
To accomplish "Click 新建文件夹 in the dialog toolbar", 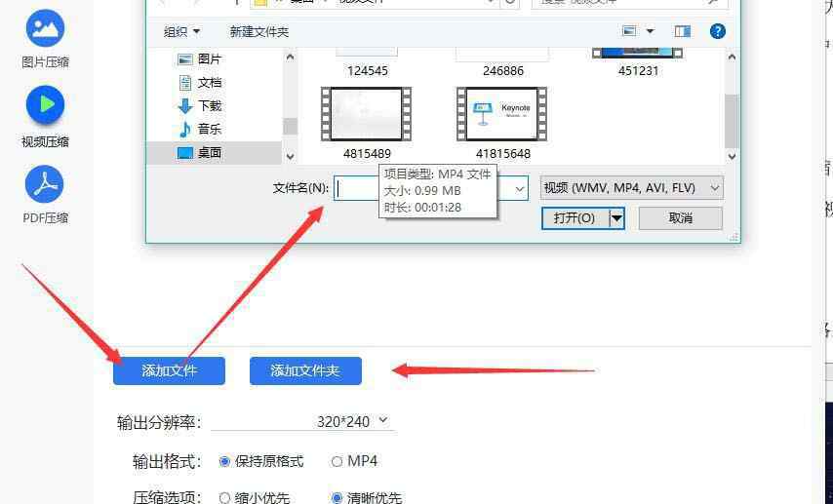I will click(258, 31).
